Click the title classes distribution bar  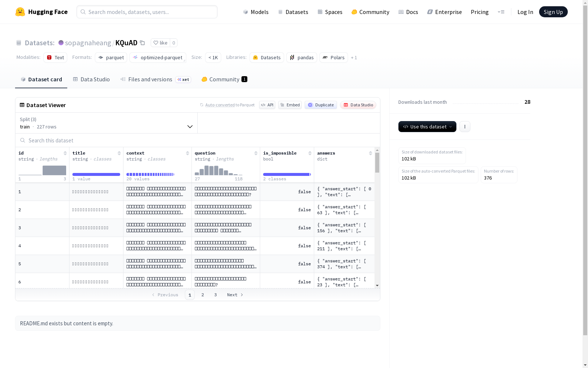click(96, 174)
